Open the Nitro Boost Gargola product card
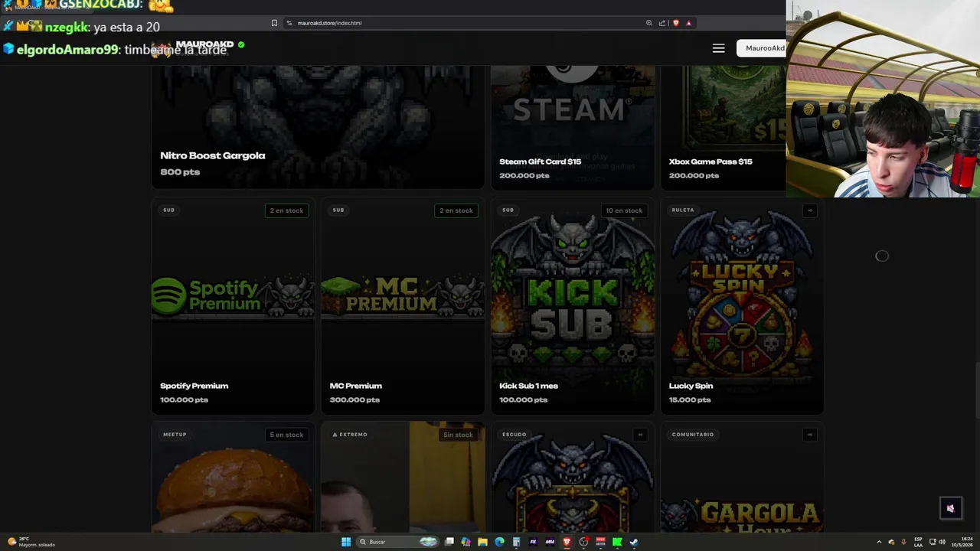 coord(318,126)
